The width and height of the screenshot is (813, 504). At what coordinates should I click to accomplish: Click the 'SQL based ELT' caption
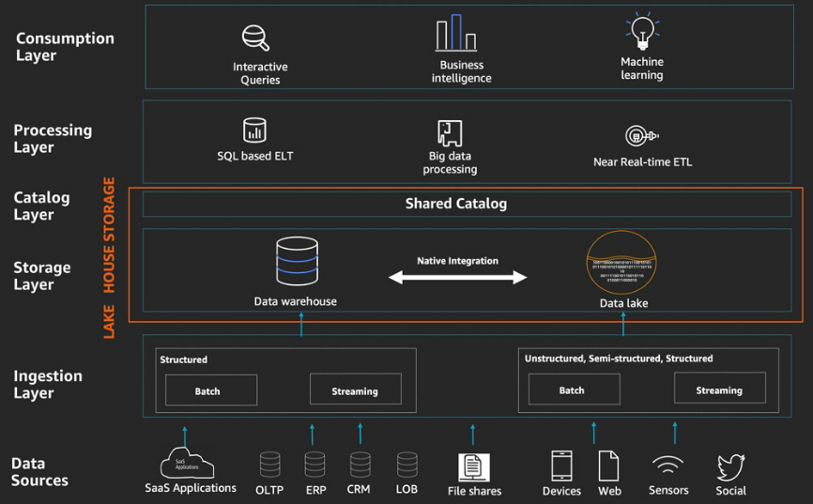pyautogui.click(x=255, y=156)
